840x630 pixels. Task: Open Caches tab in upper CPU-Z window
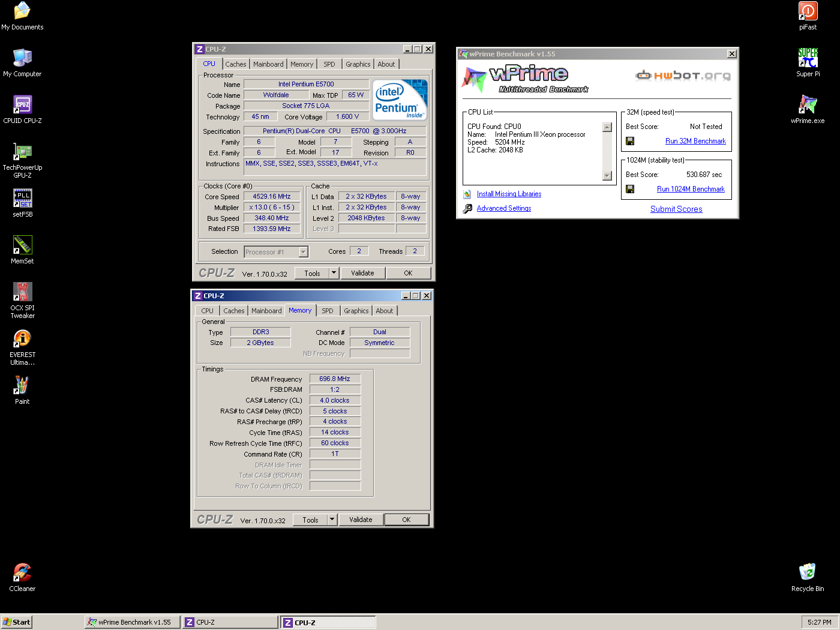pyautogui.click(x=236, y=64)
